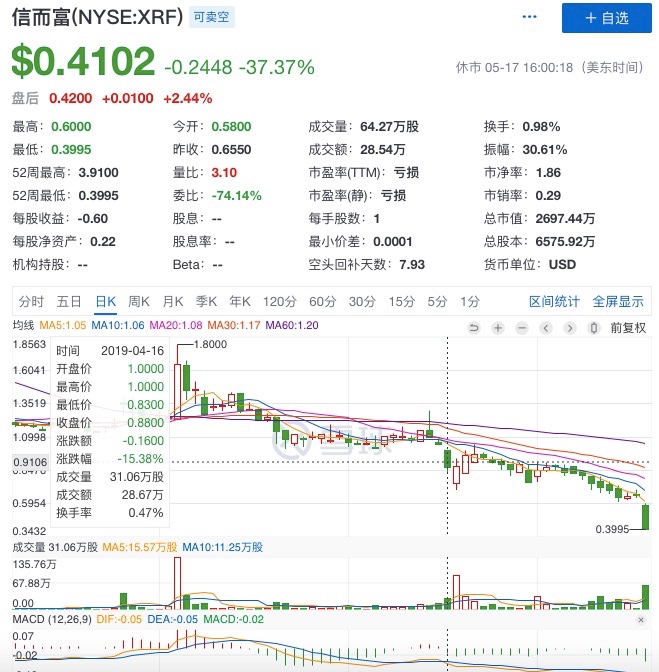Select the 月K tab
Image resolution: width=659 pixels, height=672 pixels.
click(x=173, y=302)
